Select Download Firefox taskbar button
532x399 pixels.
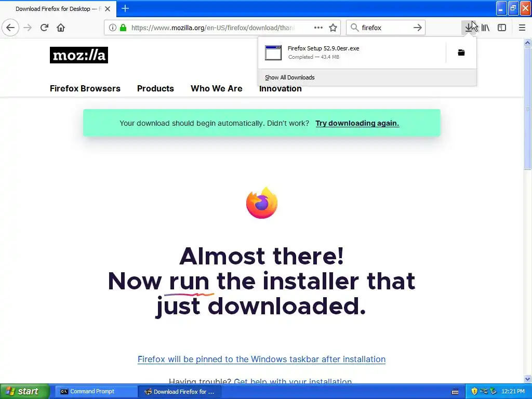[180, 392]
